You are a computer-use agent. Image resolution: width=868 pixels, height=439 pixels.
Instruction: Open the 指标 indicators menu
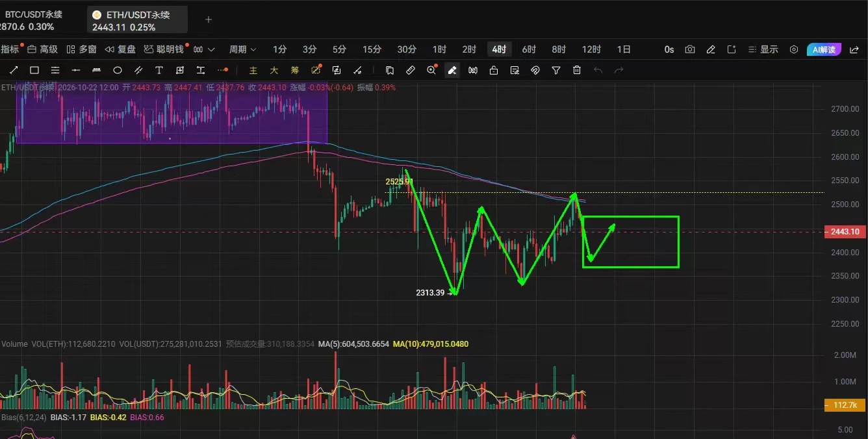coord(10,49)
